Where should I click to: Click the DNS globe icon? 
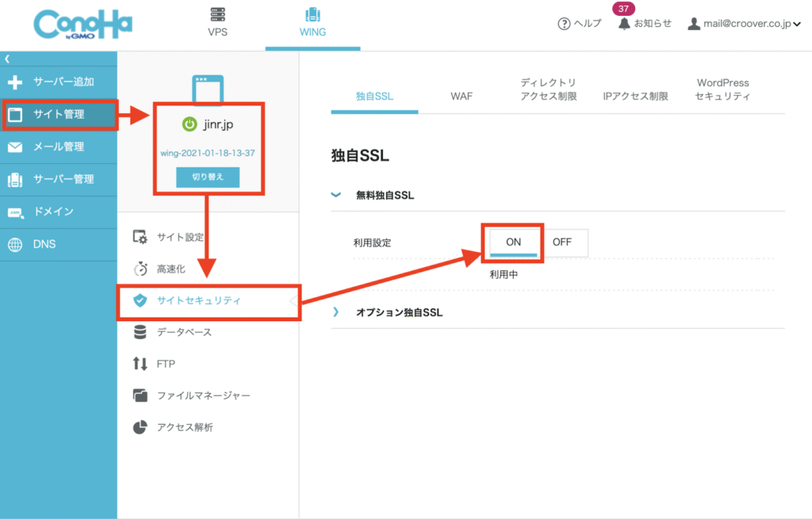coord(15,244)
